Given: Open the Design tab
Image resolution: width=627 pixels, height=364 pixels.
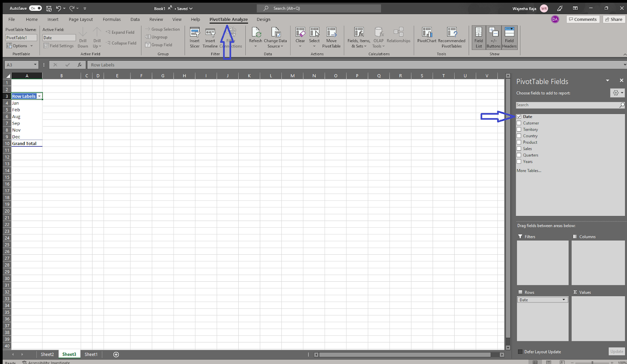Looking at the screenshot, I should coord(263,19).
